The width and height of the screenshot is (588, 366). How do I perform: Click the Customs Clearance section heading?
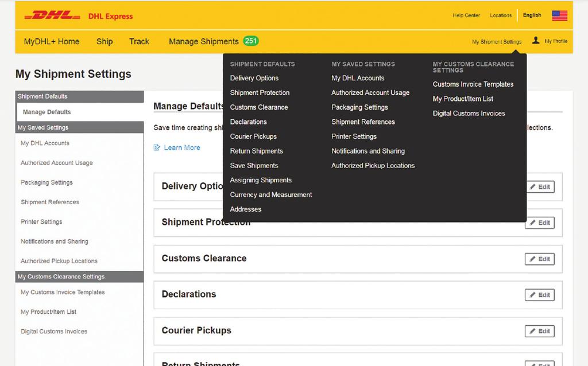[x=204, y=258]
